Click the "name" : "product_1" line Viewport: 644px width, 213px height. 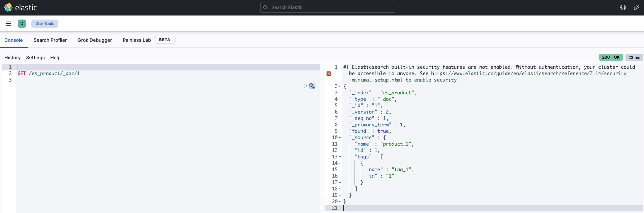384,144
